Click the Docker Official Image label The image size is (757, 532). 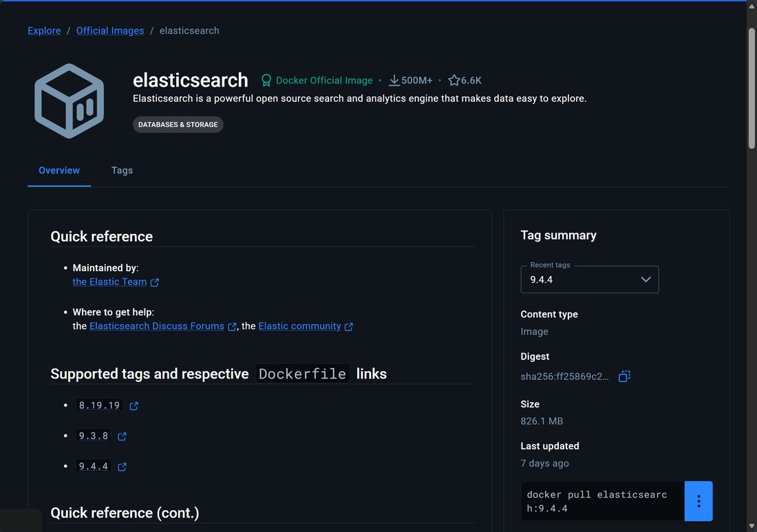click(x=324, y=80)
